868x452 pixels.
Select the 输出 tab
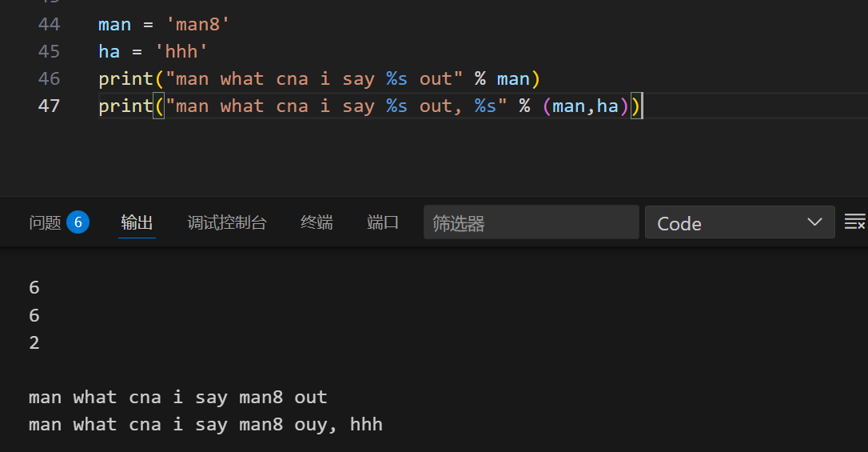pos(137,223)
